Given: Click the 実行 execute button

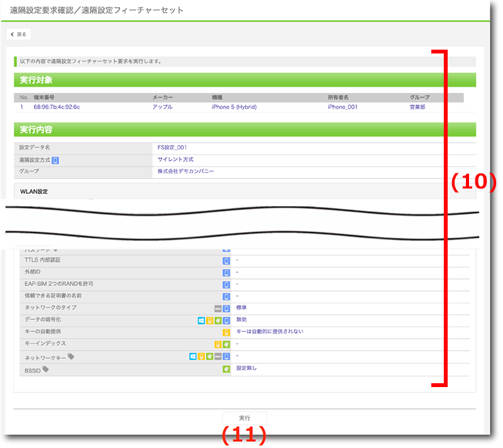Looking at the screenshot, I should [x=245, y=418].
